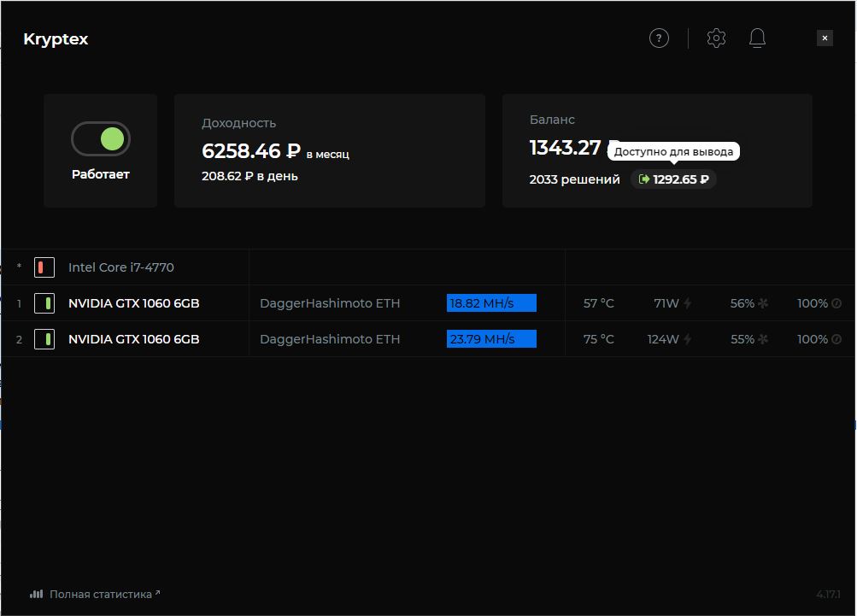Click the row number 2 of the second GPU
The width and height of the screenshot is (857, 616).
[x=19, y=339]
